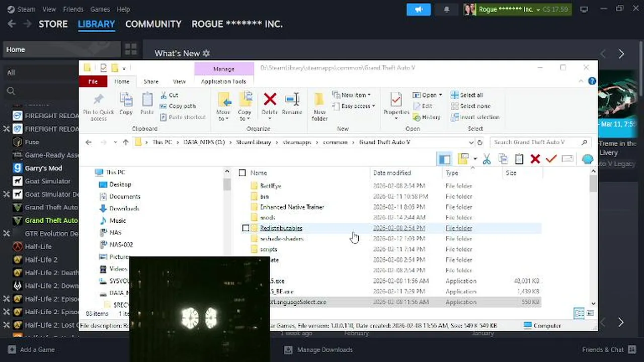Open the Open button dropdown arrow
Image resolution: width=644 pixels, height=362 pixels.
coord(441,95)
